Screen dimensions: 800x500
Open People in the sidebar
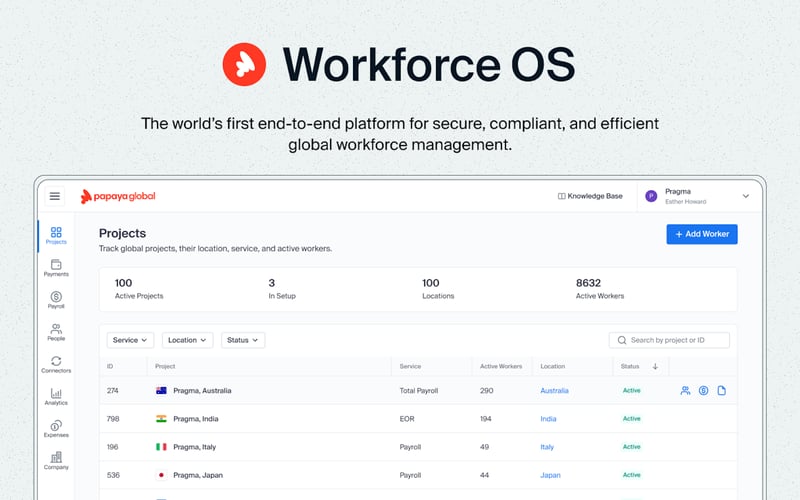pos(56,332)
